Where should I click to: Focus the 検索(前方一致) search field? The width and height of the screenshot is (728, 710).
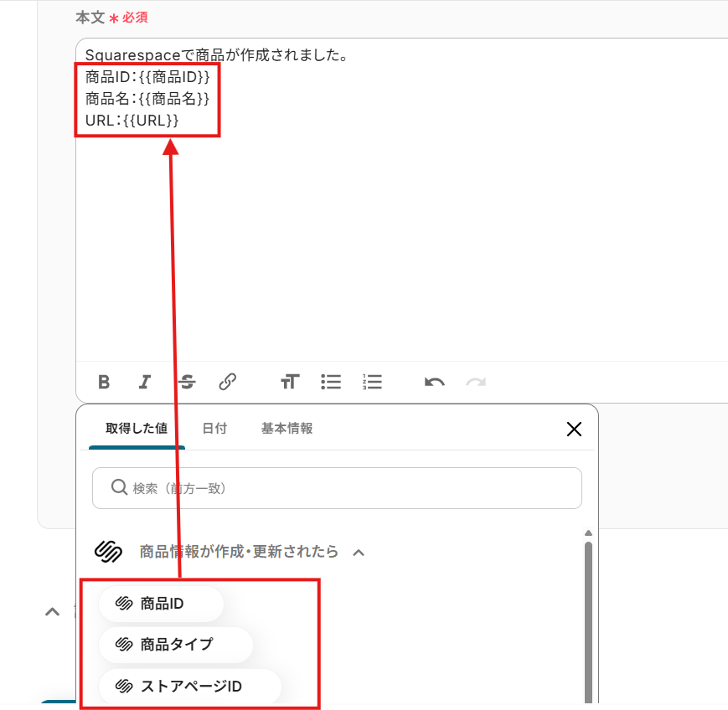coord(337,488)
